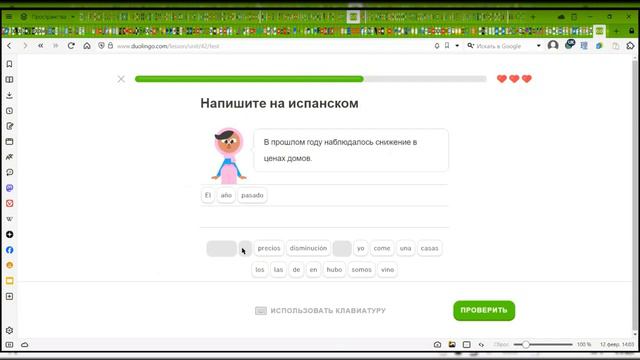Adjust the page zoom slider
The image size is (640, 360).
click(x=543, y=344)
